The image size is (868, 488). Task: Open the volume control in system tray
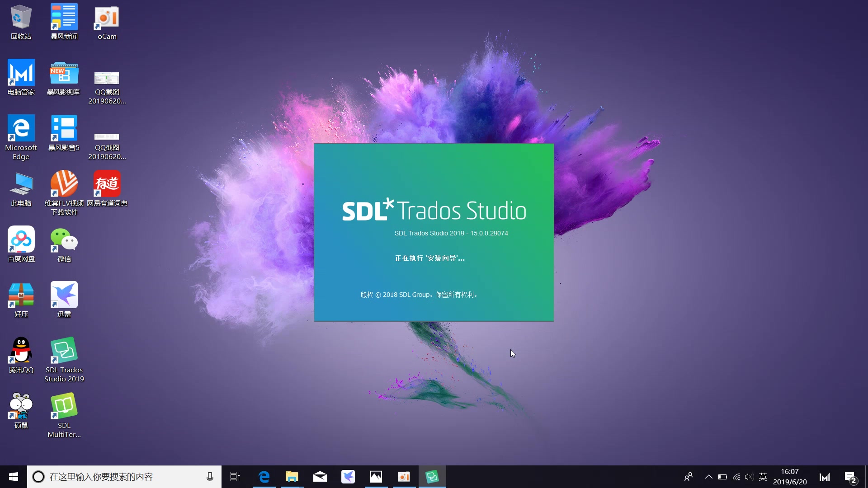tap(749, 477)
